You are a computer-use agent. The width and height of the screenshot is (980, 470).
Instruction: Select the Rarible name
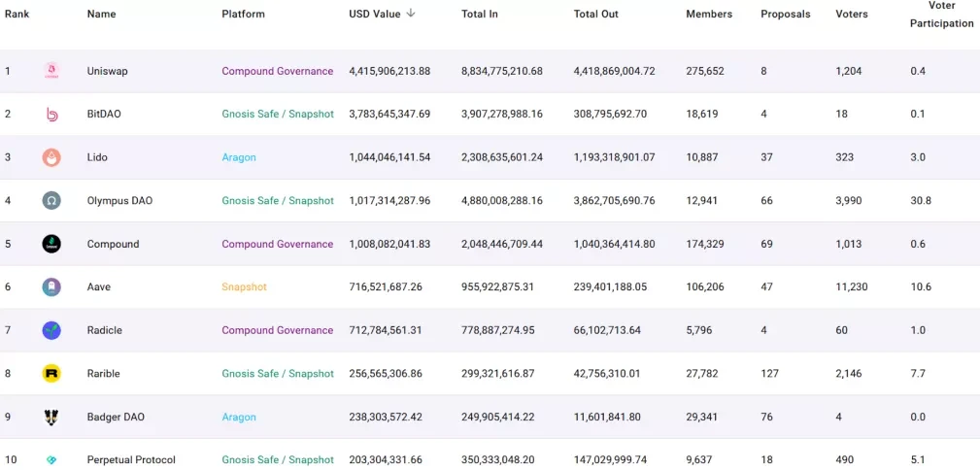tap(104, 373)
